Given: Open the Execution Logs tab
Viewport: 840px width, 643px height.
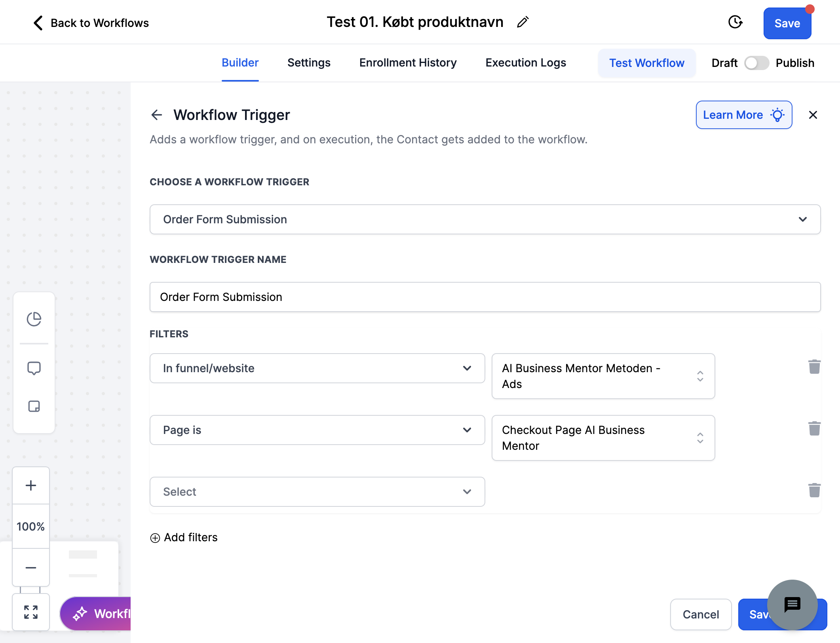Looking at the screenshot, I should (526, 63).
